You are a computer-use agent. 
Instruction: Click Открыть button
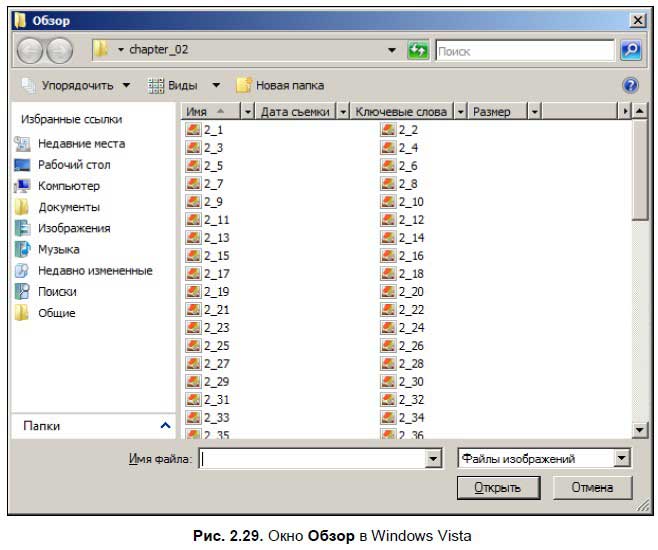tap(498, 487)
